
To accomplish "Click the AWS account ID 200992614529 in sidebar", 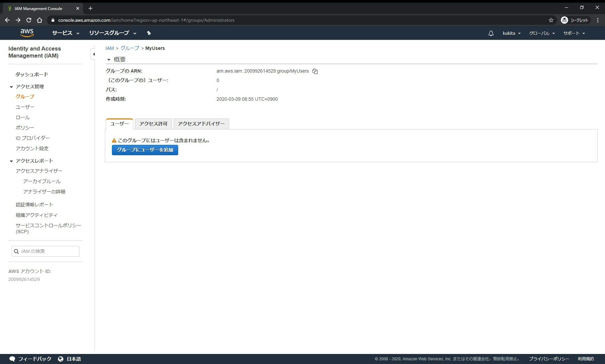I will click(24, 279).
